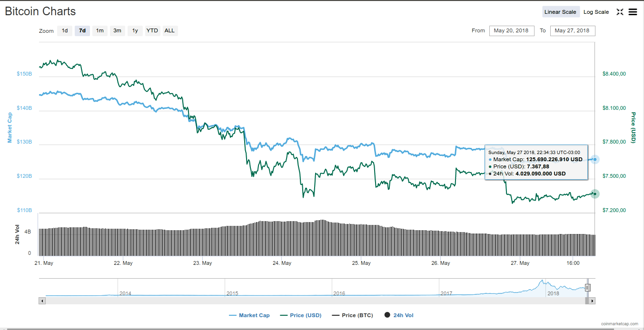Open the chart hamburger context menu

click(633, 12)
